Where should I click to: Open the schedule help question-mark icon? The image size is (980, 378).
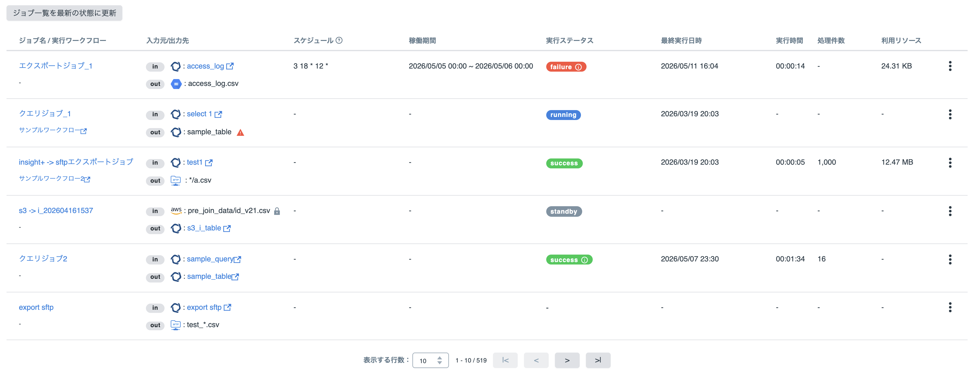(x=339, y=40)
